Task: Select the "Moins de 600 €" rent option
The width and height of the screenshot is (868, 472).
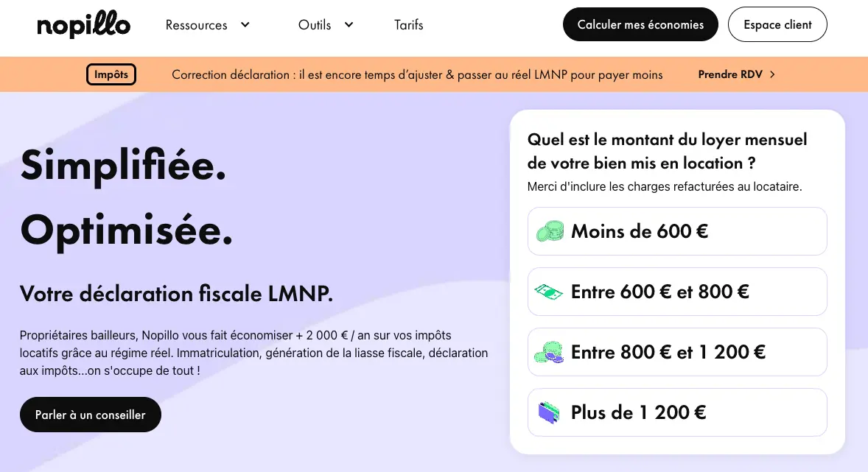Action: [x=677, y=231]
